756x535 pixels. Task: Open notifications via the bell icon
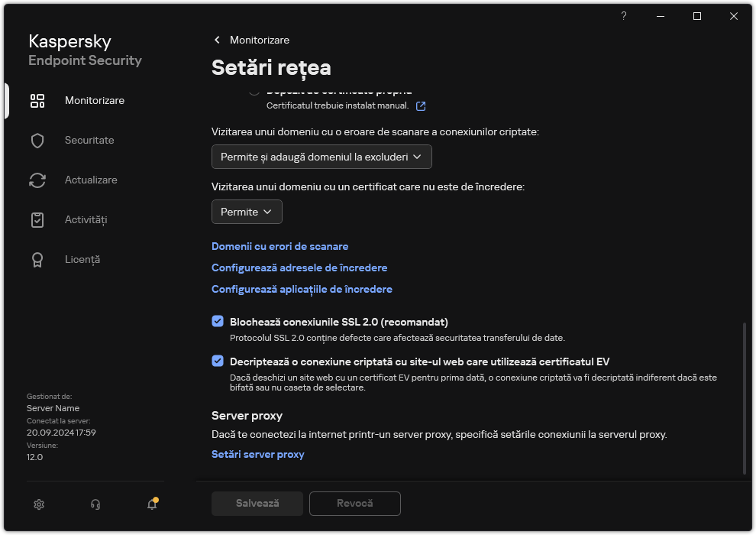pyautogui.click(x=151, y=504)
